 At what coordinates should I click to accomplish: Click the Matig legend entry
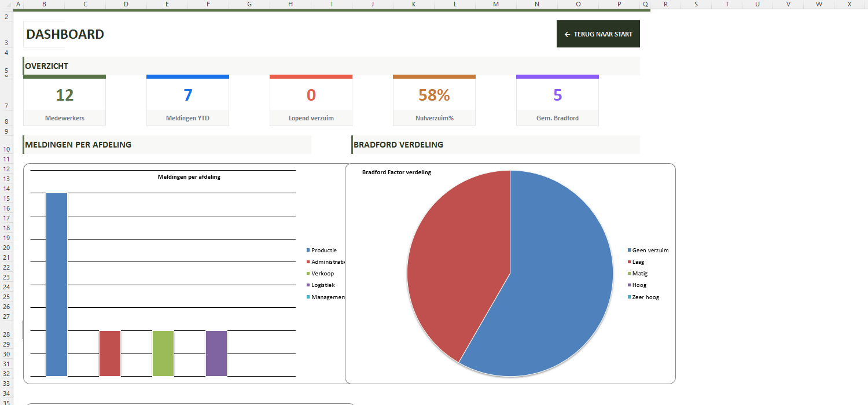click(638, 274)
